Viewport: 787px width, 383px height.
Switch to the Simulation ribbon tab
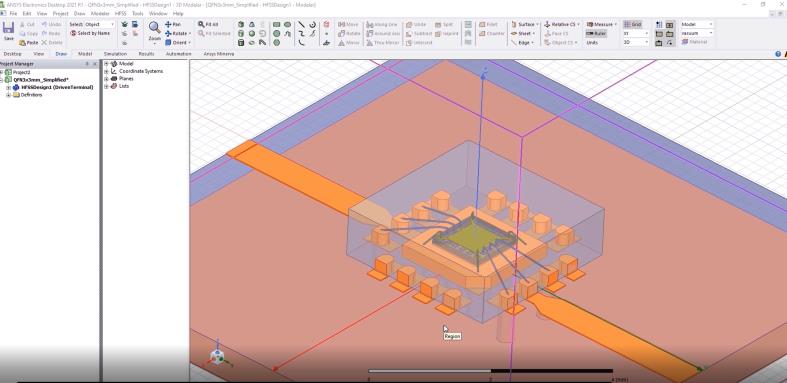(115, 54)
